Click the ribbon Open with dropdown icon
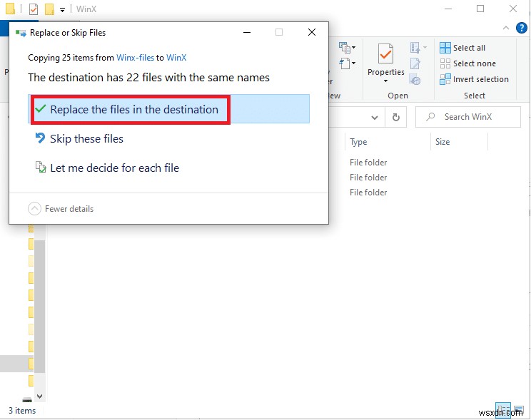 (x=418, y=48)
